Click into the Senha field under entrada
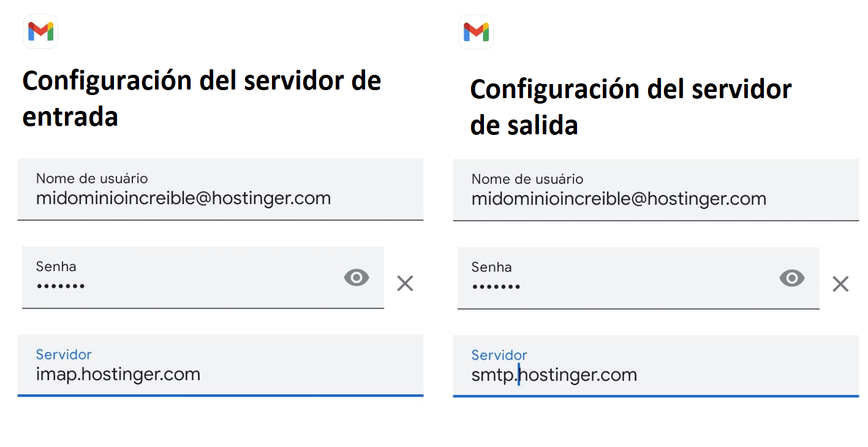The width and height of the screenshot is (868, 447). pyautogui.click(x=203, y=277)
